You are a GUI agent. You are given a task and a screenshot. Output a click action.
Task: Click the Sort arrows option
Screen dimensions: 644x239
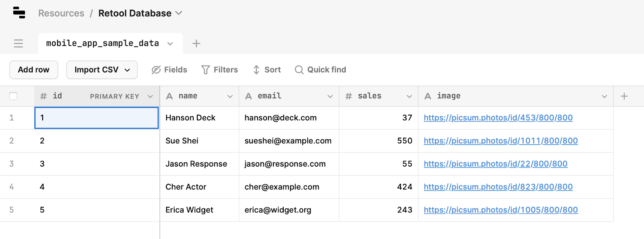click(x=267, y=70)
